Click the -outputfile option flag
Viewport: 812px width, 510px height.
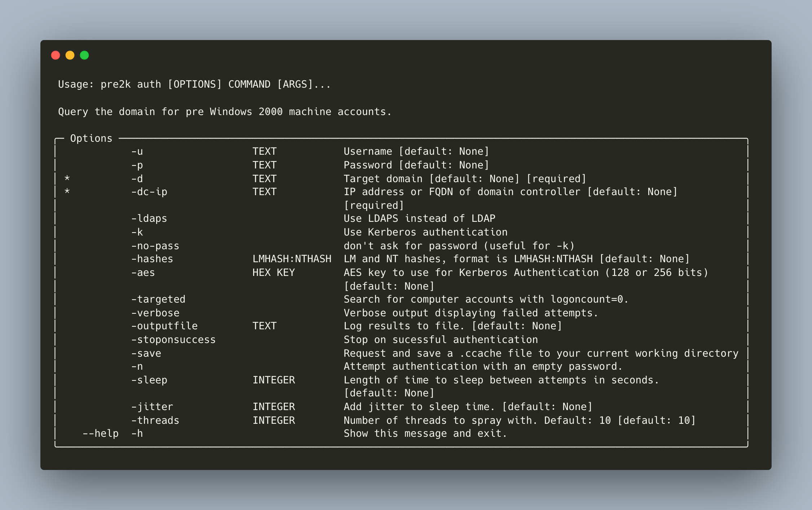(x=164, y=326)
